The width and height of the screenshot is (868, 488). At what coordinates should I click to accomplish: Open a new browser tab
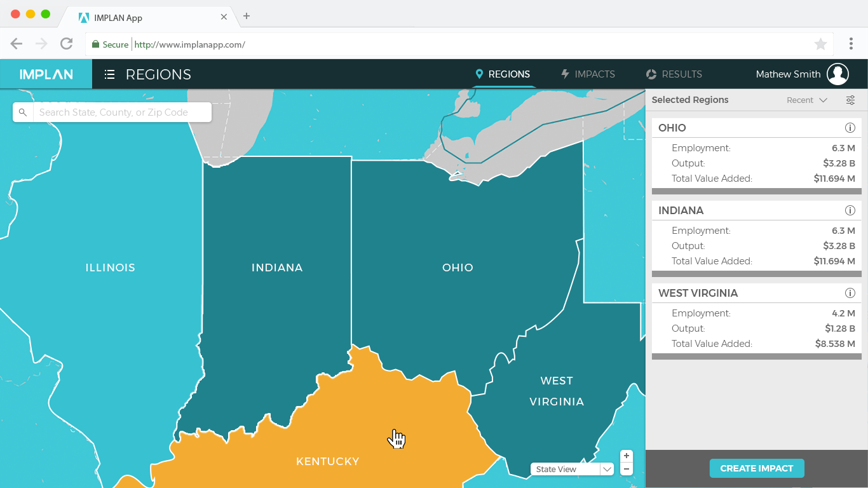point(247,16)
